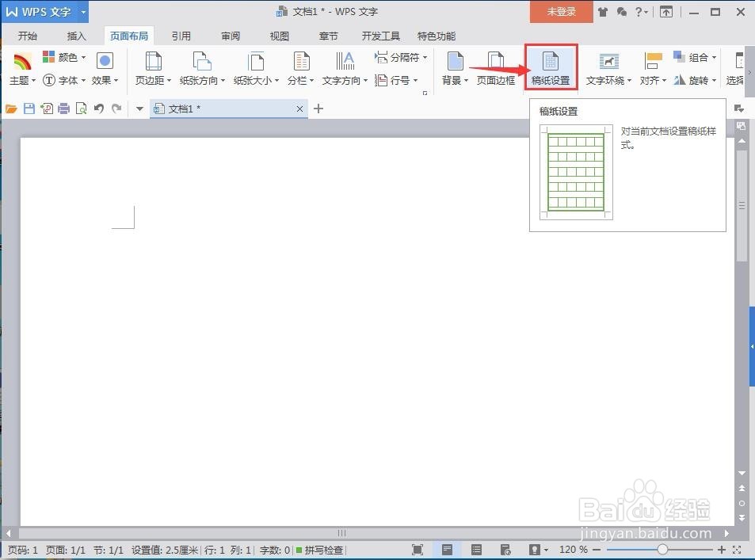This screenshot has height=560, width=755.
Task: Click the 文字方向 text direction icon
Action: (x=345, y=62)
